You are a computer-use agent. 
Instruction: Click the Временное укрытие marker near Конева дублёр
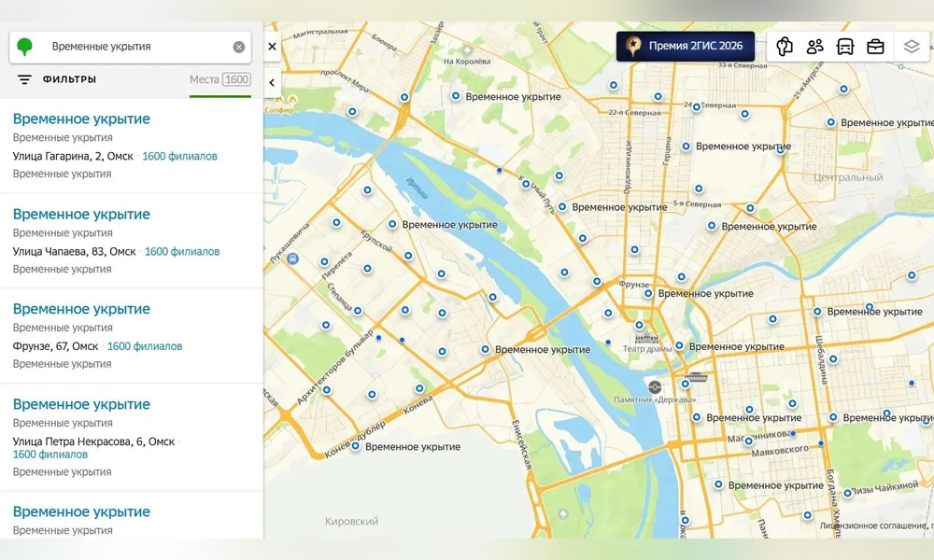(x=356, y=446)
